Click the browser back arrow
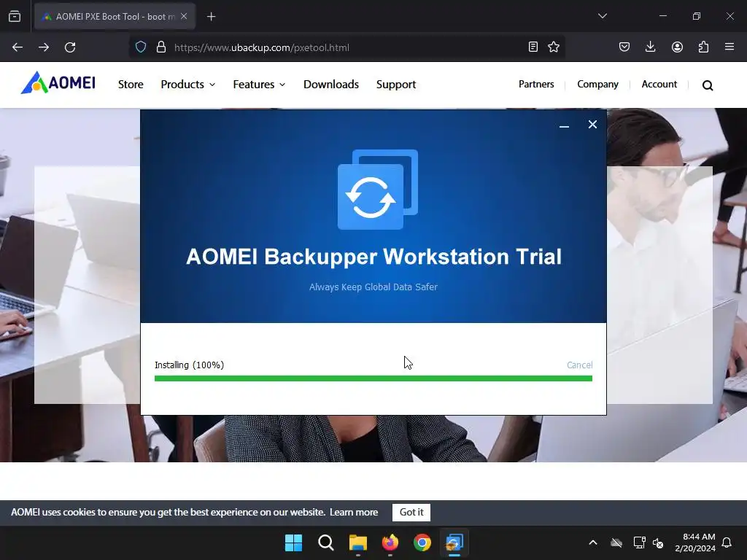The width and height of the screenshot is (747, 560). [18, 47]
